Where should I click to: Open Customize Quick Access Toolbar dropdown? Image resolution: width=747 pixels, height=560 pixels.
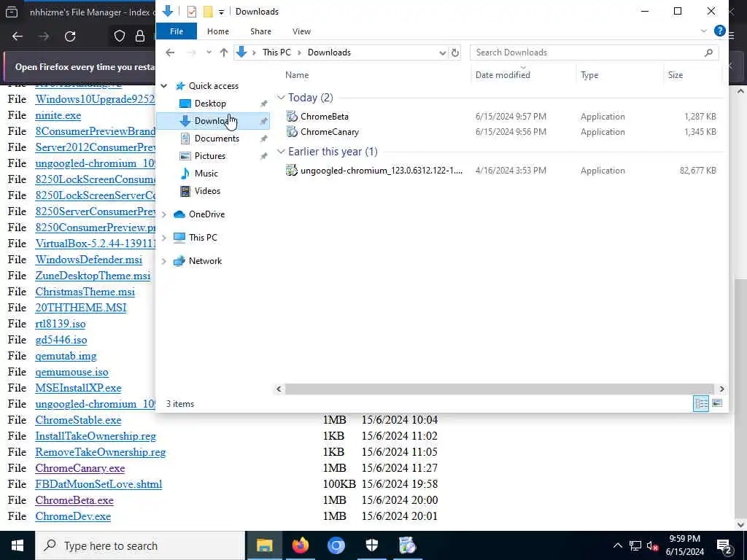coord(221,12)
